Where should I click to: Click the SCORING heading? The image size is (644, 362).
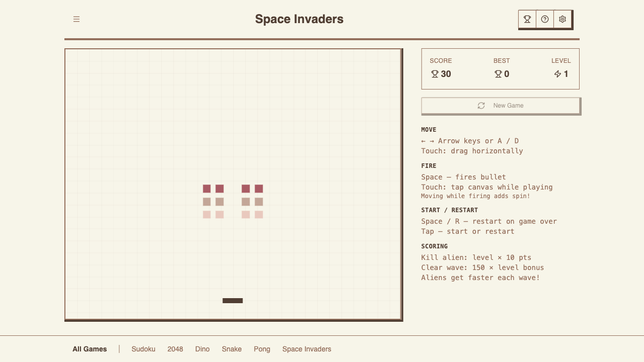tap(434, 246)
